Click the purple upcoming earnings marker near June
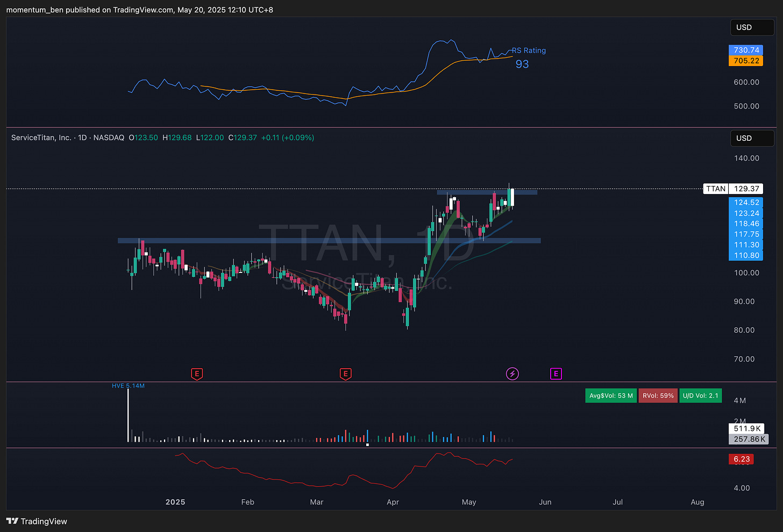The width and height of the screenshot is (783, 532). [556, 373]
